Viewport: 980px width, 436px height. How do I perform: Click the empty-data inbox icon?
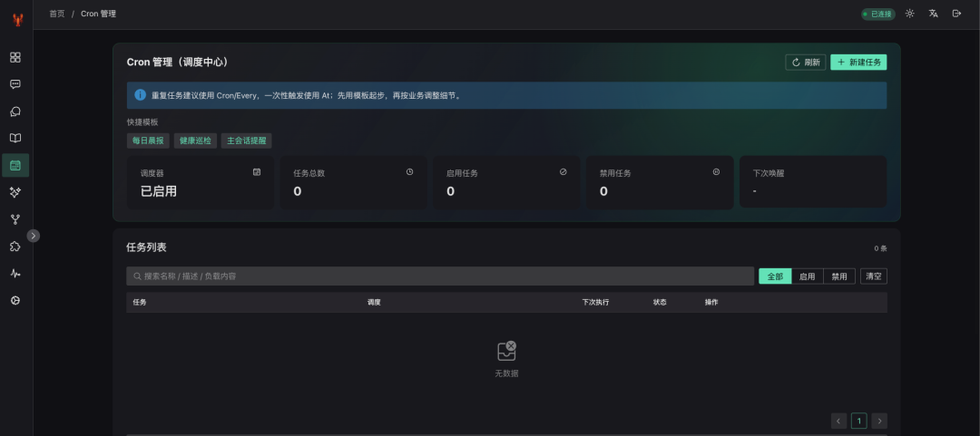(506, 351)
